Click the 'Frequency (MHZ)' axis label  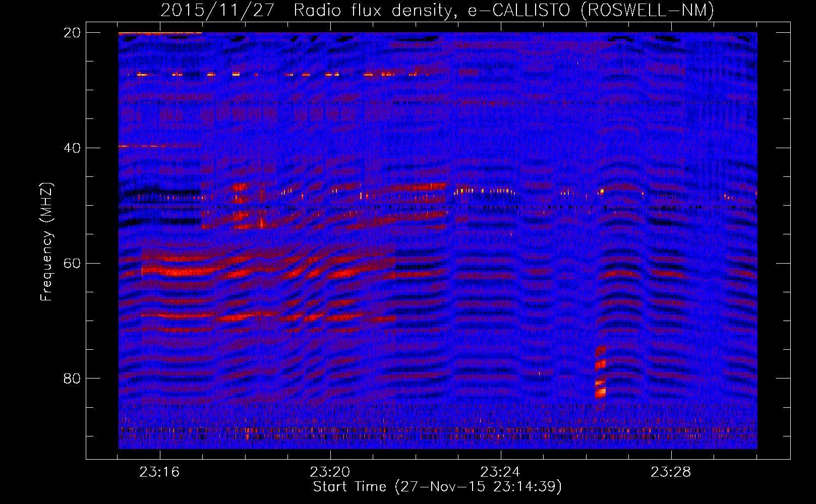(46, 241)
